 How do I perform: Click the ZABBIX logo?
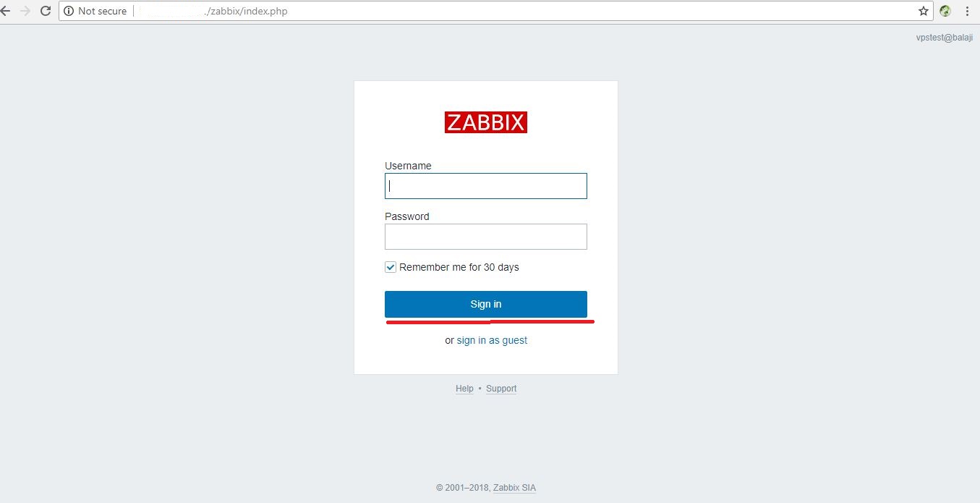point(486,122)
